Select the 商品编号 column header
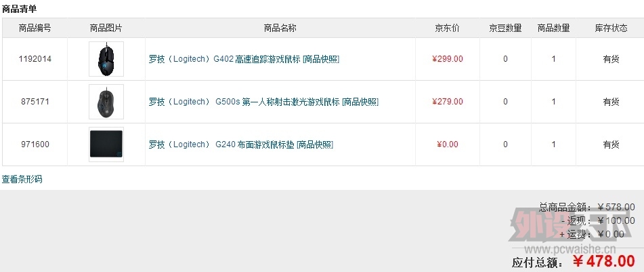Viewport: 644px width, 272px height. (35, 28)
